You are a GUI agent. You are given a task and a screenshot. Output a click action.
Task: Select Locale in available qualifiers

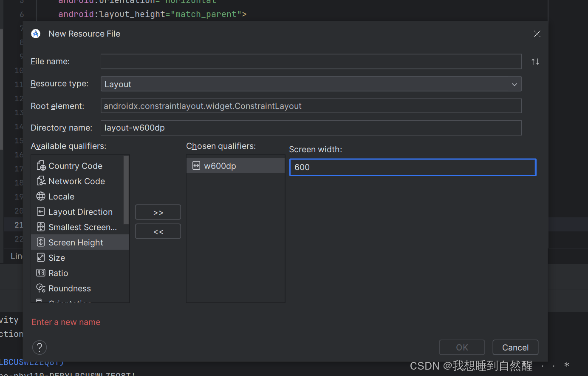click(x=77, y=196)
